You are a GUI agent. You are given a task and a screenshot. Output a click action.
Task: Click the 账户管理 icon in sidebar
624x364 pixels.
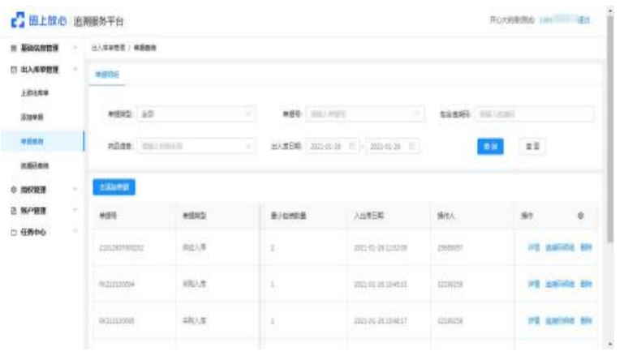tap(12, 209)
